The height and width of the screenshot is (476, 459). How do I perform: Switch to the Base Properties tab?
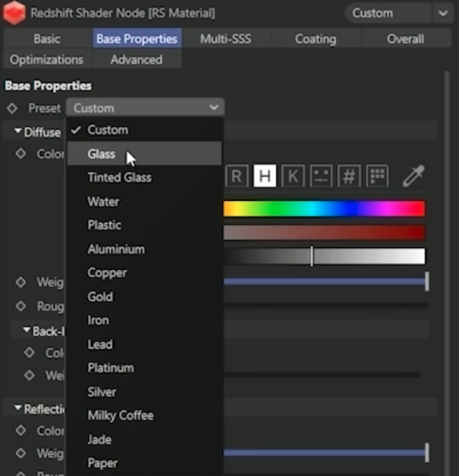[x=137, y=39]
